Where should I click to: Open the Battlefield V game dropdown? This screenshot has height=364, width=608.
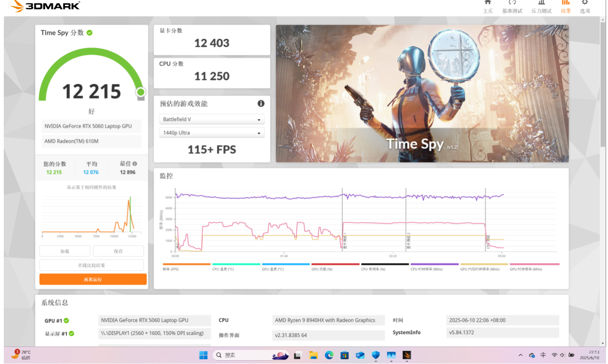click(212, 120)
